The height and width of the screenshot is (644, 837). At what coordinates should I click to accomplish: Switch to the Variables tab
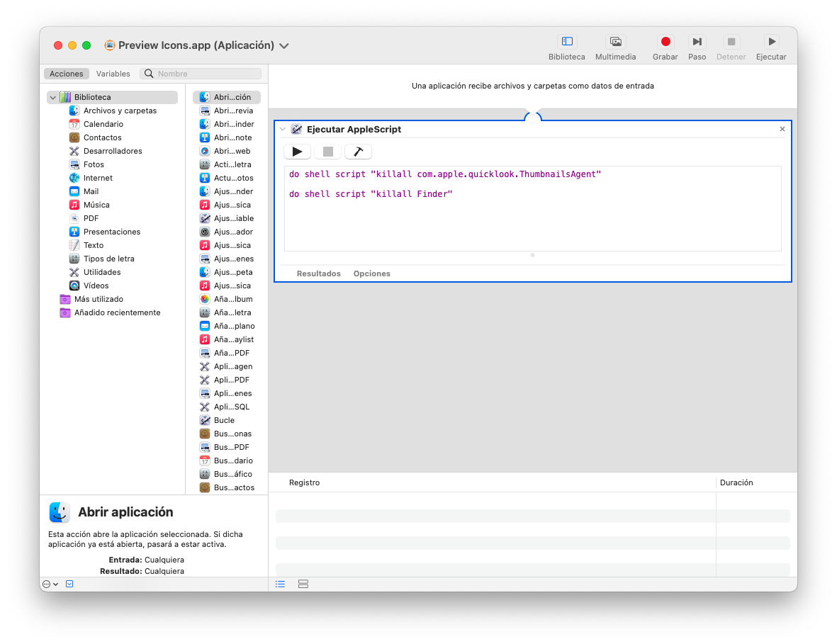tap(113, 74)
